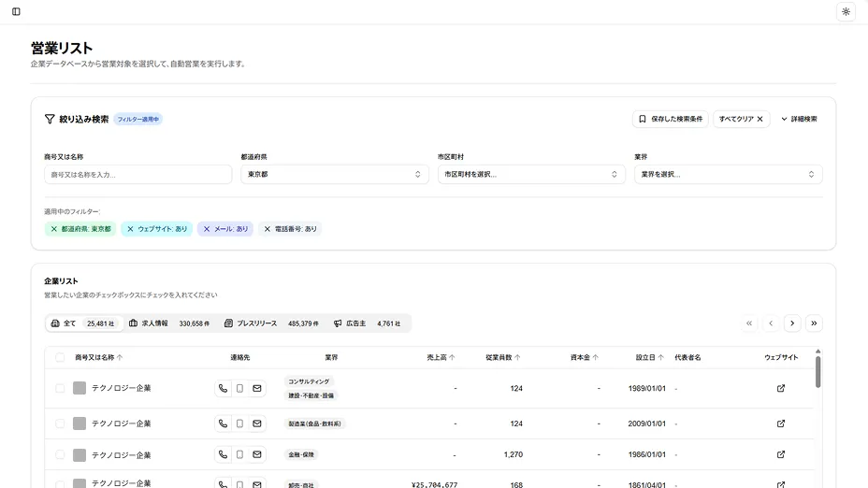Sort by 売上高 column
This screenshot has height=488, width=868.
click(441, 357)
